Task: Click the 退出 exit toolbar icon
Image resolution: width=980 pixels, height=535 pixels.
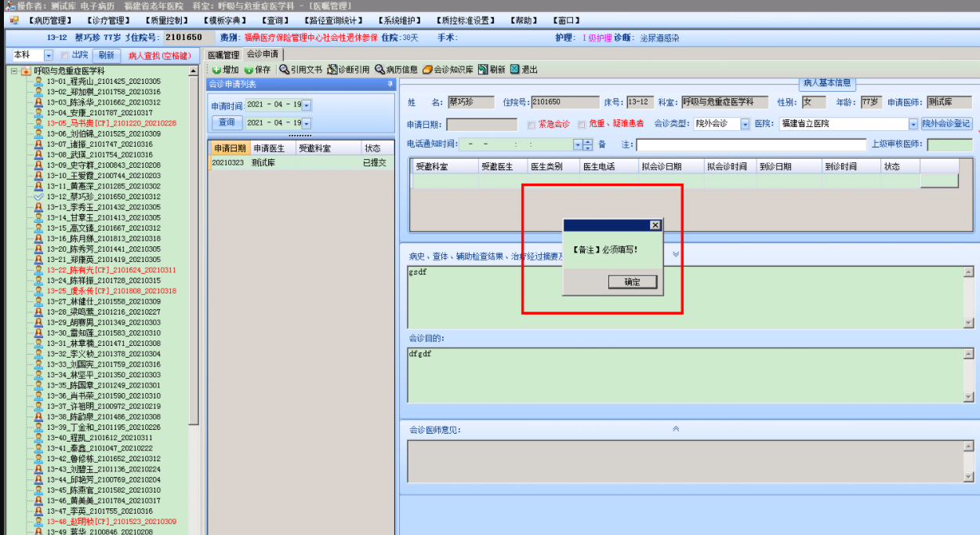Action: tap(514, 70)
